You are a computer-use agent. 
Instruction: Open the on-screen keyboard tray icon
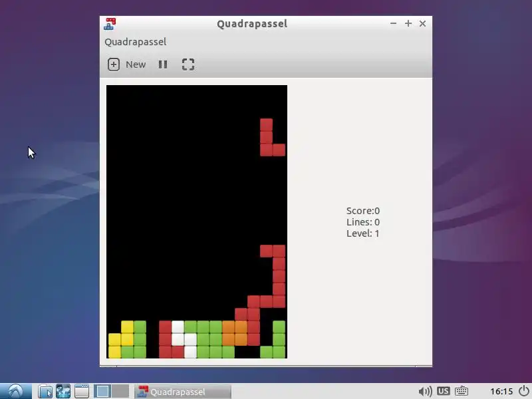coord(462,391)
